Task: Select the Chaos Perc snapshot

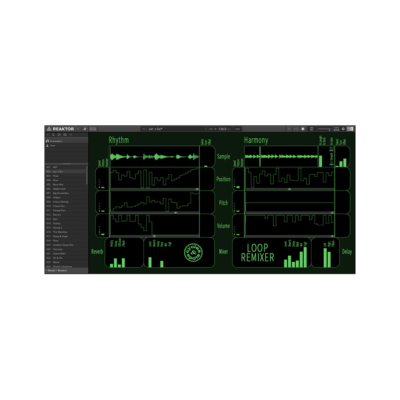Action: click(x=66, y=206)
